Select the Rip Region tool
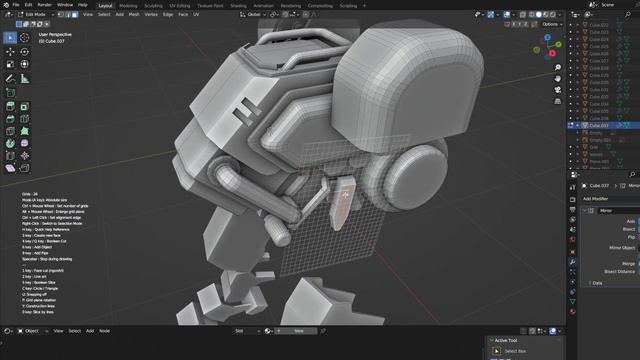Screen dimensions: 640x360 24,168
